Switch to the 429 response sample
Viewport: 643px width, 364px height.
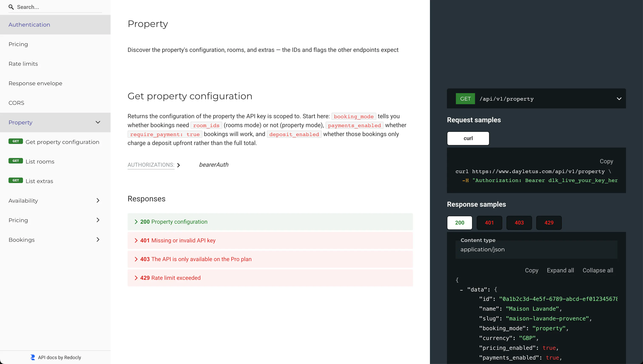549,223
